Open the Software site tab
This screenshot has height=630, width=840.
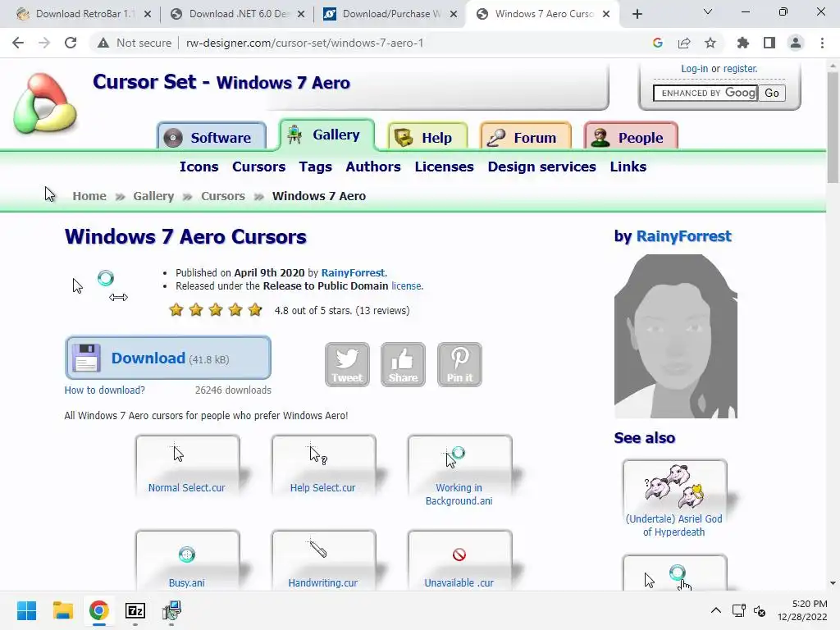[212, 137]
